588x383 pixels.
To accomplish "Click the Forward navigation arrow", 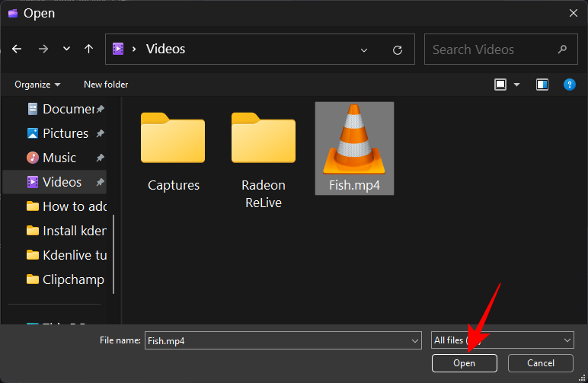I will pos(43,49).
